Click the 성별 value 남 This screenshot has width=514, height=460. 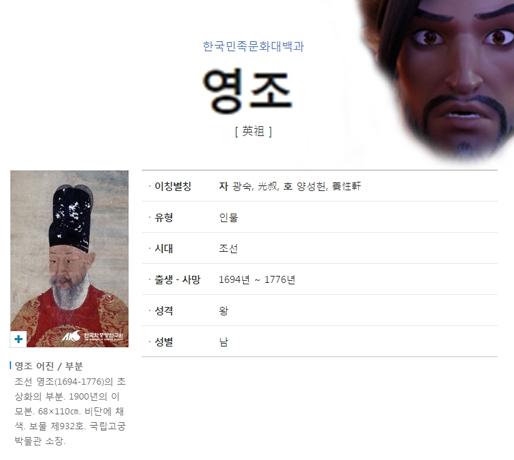(x=224, y=342)
